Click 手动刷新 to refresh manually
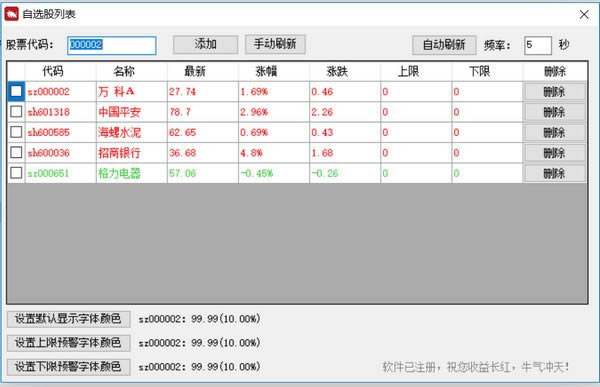Screen dimensions: 600x387 point(275,44)
